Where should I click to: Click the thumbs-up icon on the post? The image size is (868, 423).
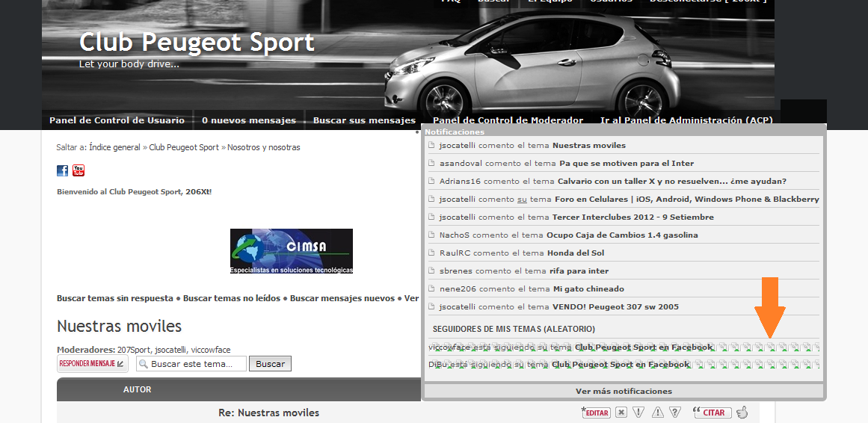coord(742,412)
